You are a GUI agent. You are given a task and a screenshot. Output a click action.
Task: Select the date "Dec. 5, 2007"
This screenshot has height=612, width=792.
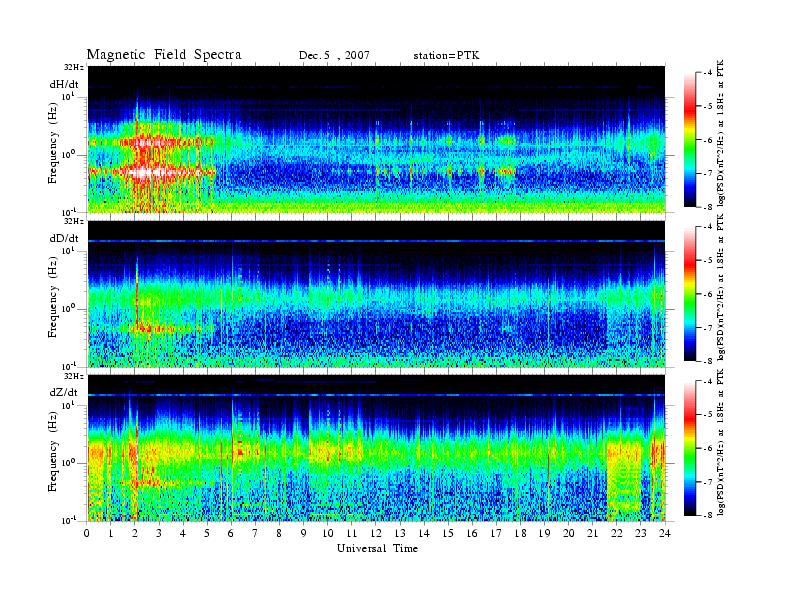tap(334, 56)
